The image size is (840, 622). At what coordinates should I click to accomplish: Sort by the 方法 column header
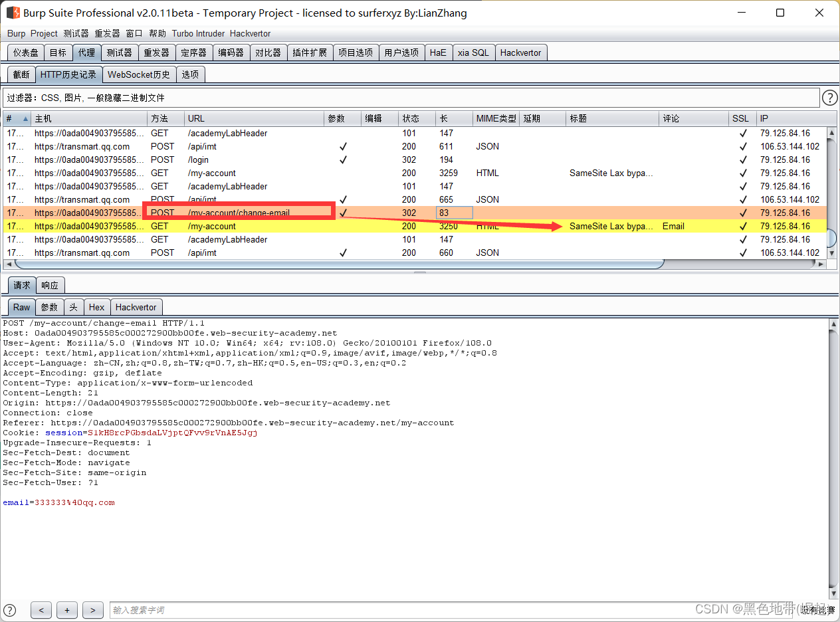pos(166,119)
